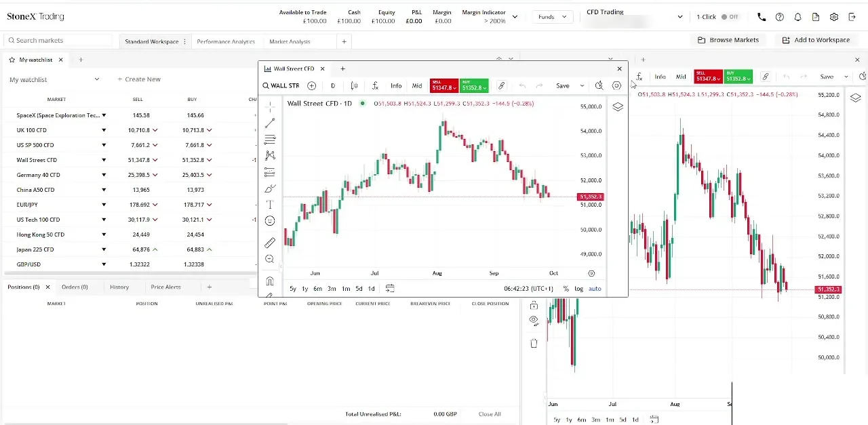Click the zoom out magnifier tool
This screenshot has height=425, width=868.
point(270,259)
